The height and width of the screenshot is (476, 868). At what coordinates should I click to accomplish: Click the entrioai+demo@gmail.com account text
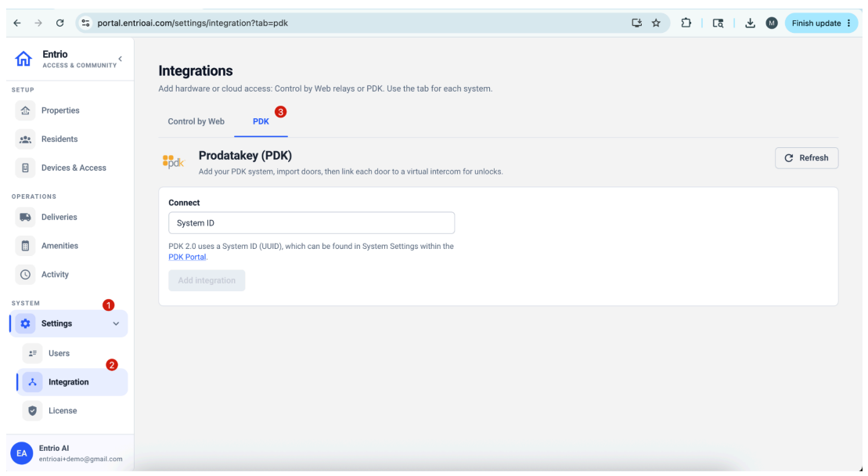tap(81, 460)
